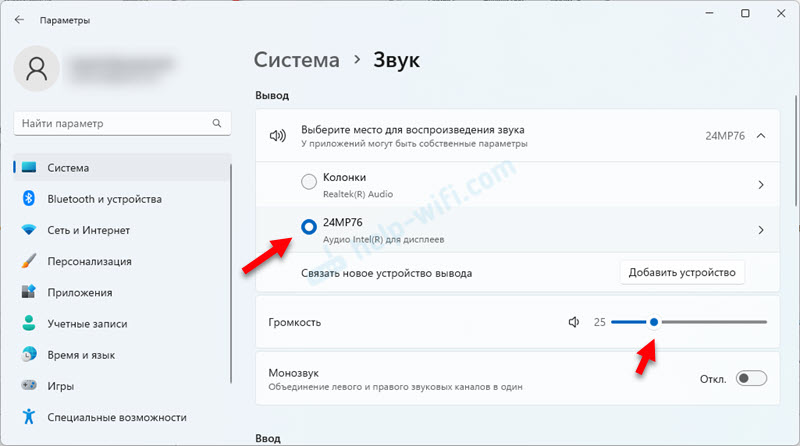Click Добавить устройство button
The width and height of the screenshot is (800, 446).
pyautogui.click(x=682, y=272)
